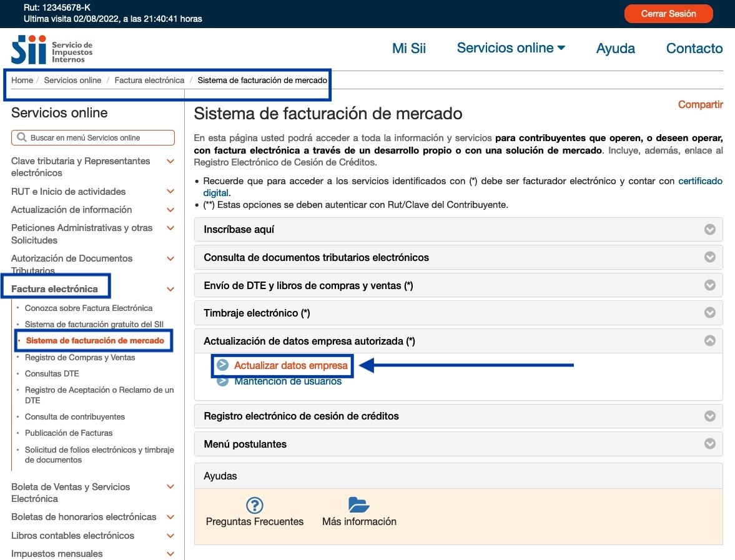Open the certificado digital link
The width and height of the screenshot is (735, 560).
tap(700, 181)
